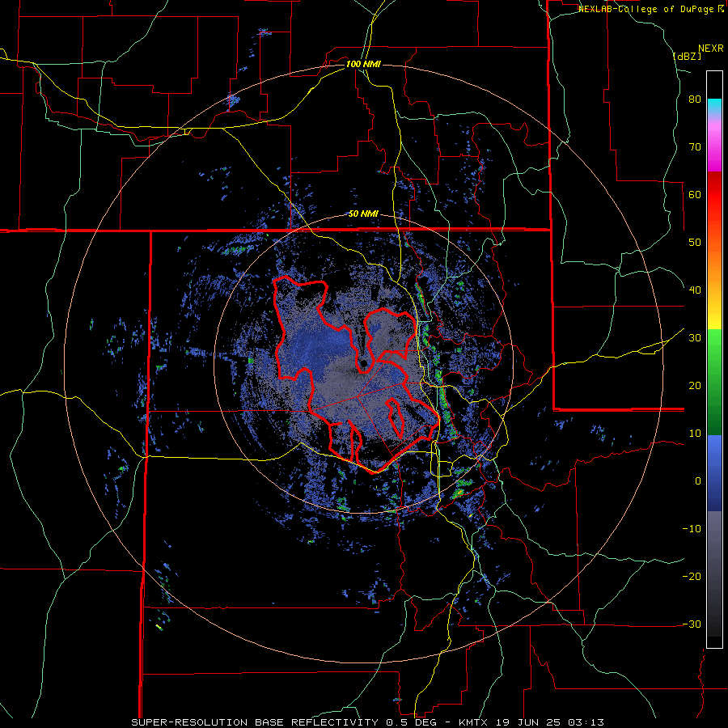Click the cyan segment of the reflectivity color bar

coord(714,105)
